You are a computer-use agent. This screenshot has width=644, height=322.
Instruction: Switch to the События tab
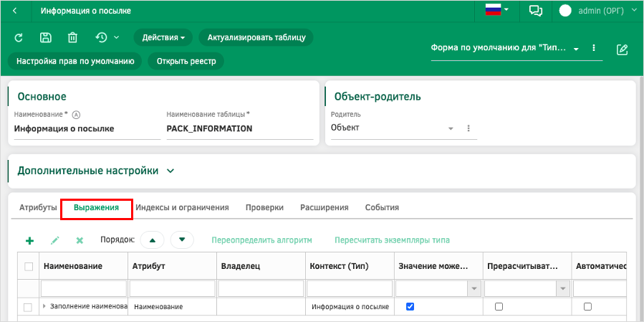click(x=382, y=208)
